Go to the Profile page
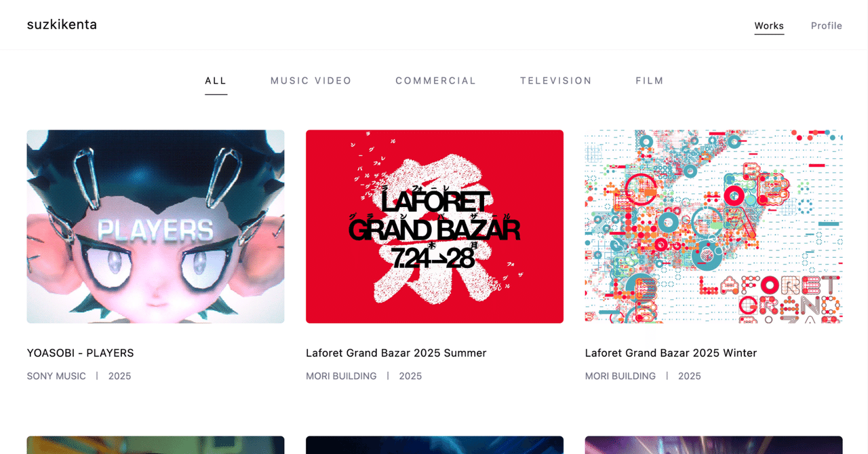 (x=826, y=26)
